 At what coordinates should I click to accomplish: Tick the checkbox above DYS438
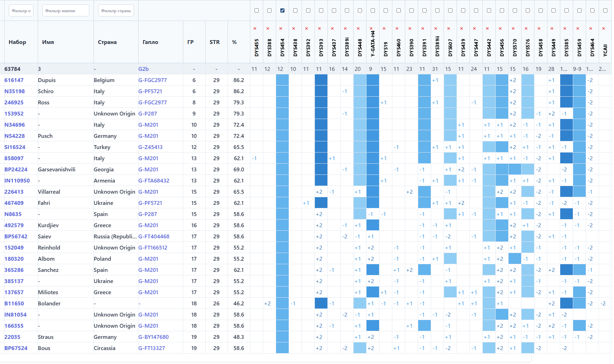(x=295, y=10)
